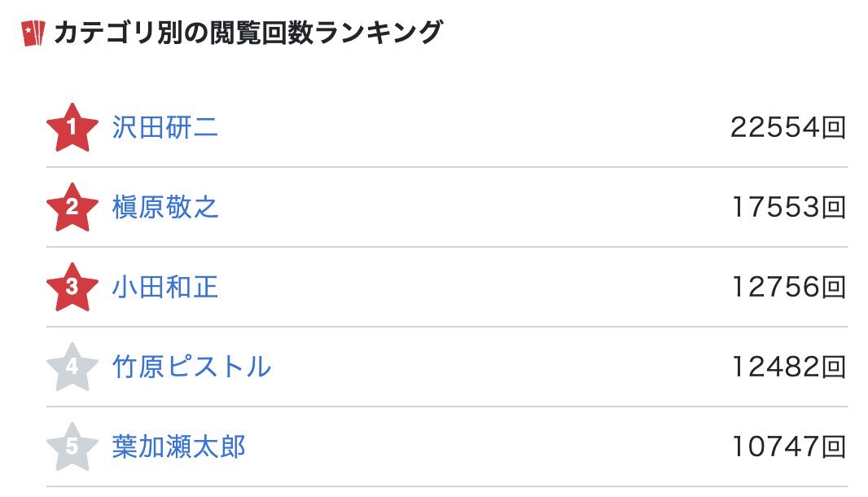Click the 22554回 view count
Screen dimensions: 868x497
(788, 127)
